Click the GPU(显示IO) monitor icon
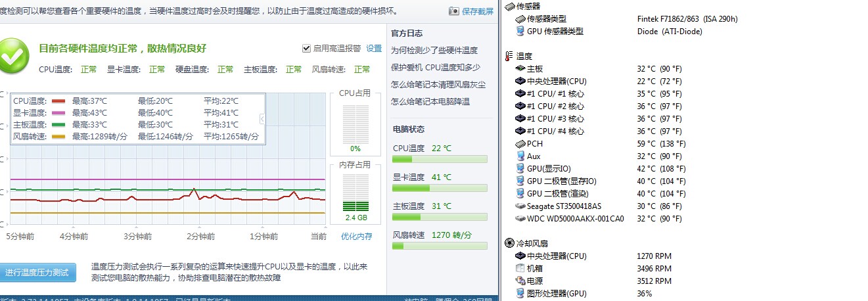The image size is (868, 301). 520,169
